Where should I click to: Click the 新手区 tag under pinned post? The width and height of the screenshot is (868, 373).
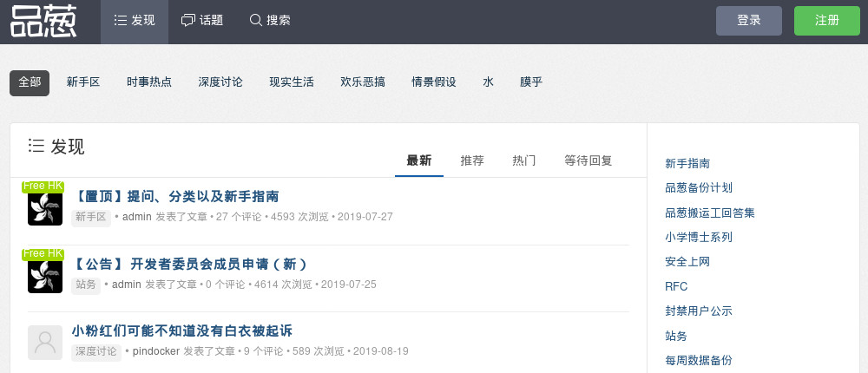tap(91, 217)
